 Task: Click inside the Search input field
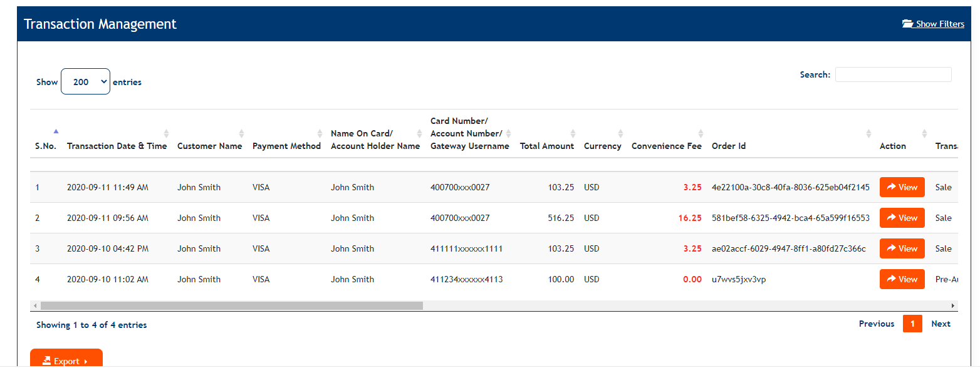(x=893, y=74)
